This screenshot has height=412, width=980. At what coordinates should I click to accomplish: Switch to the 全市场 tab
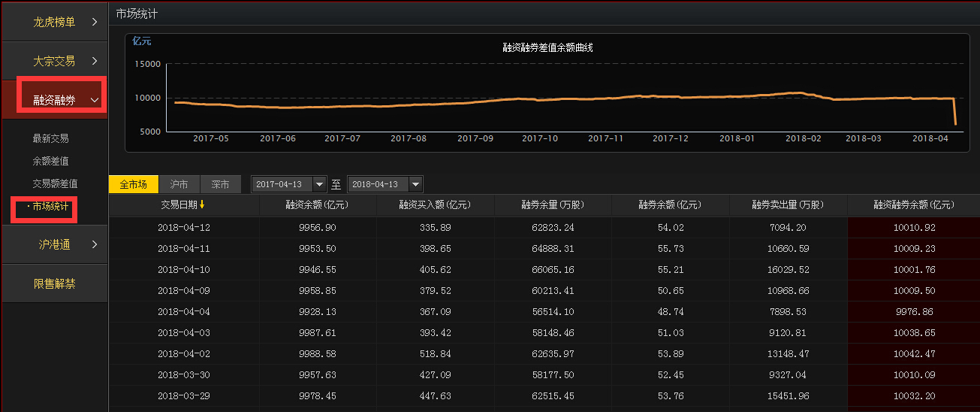pyautogui.click(x=134, y=184)
